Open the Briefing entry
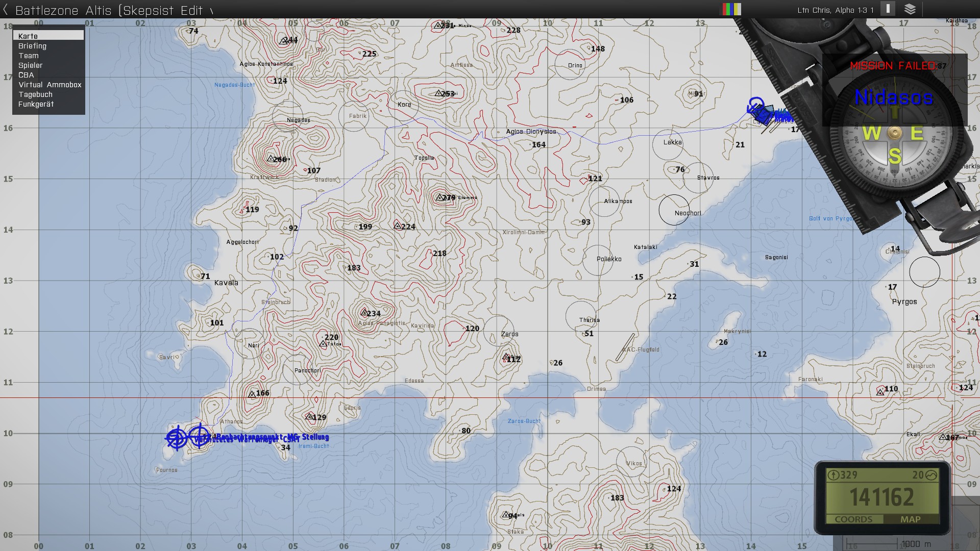This screenshot has width=980, height=551. [x=32, y=46]
